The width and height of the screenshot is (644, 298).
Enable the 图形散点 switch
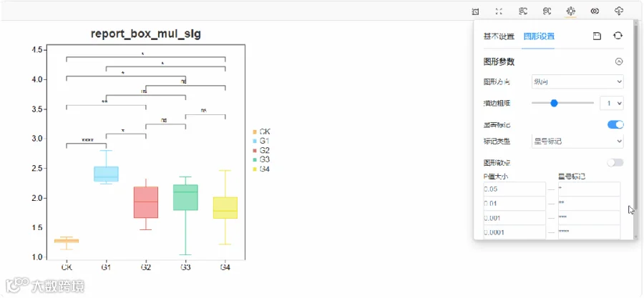[615, 163]
